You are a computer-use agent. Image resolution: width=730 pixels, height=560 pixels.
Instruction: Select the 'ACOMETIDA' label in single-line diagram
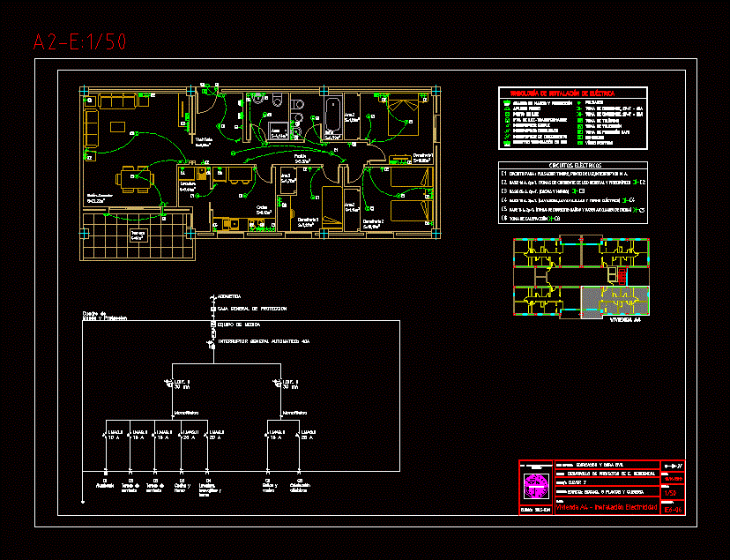(x=229, y=296)
